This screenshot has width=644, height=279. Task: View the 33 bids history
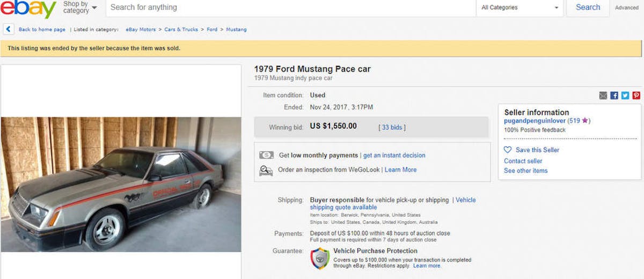(x=392, y=127)
